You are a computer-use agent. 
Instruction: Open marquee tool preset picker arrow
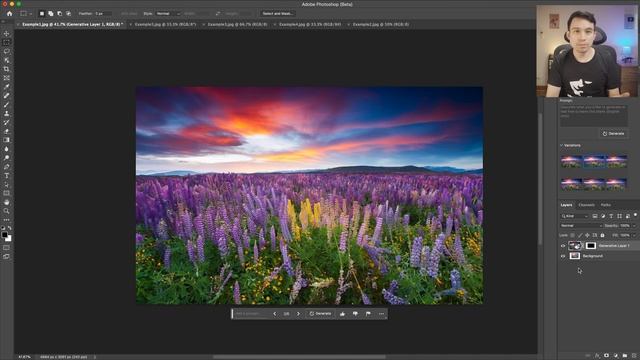[x=31, y=13]
